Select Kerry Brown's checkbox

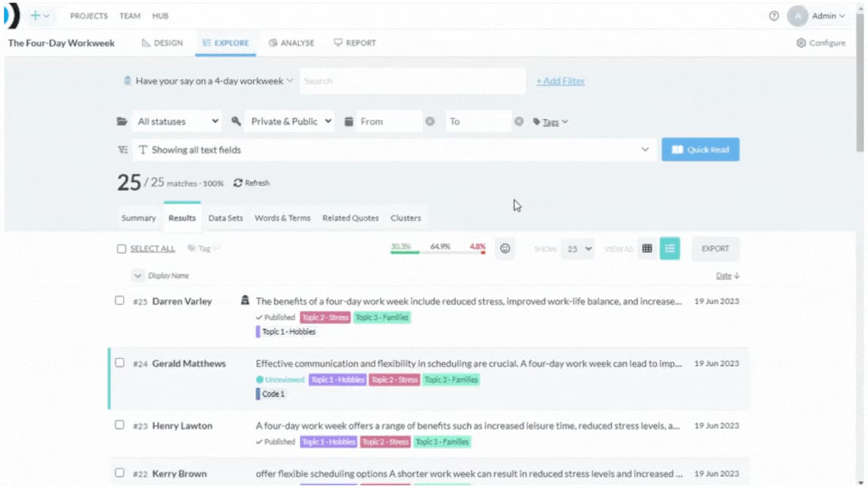(x=120, y=473)
